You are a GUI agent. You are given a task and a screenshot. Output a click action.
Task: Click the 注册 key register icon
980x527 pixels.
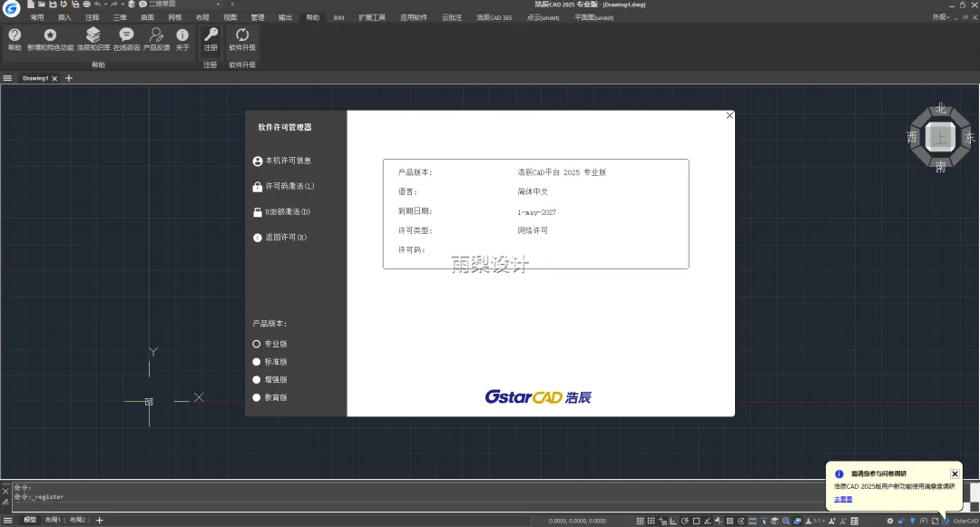[x=211, y=39]
